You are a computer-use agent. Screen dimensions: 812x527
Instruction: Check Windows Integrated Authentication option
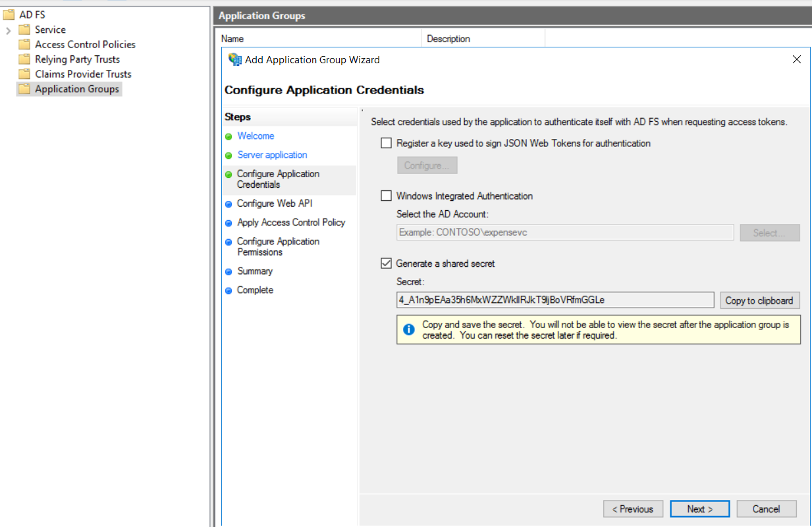point(386,196)
